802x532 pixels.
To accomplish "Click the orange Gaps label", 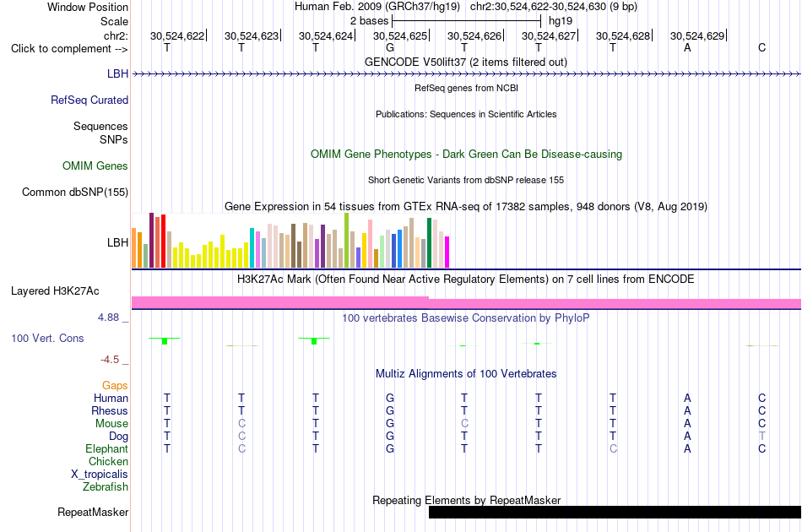I will [x=115, y=386].
